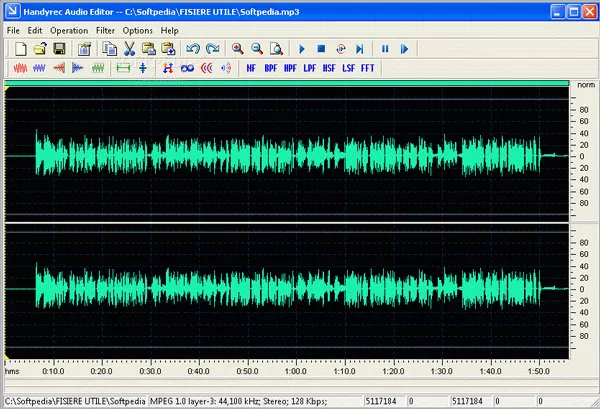
Task: Open the FFT filter
Action: coord(368,68)
